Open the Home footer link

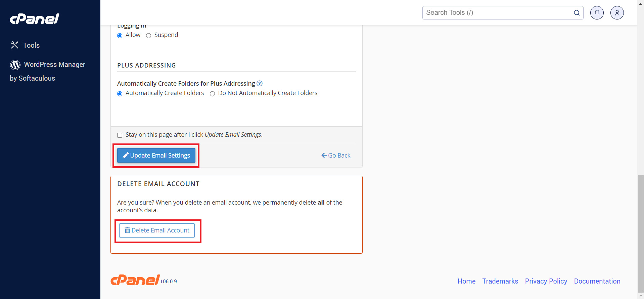point(466,281)
